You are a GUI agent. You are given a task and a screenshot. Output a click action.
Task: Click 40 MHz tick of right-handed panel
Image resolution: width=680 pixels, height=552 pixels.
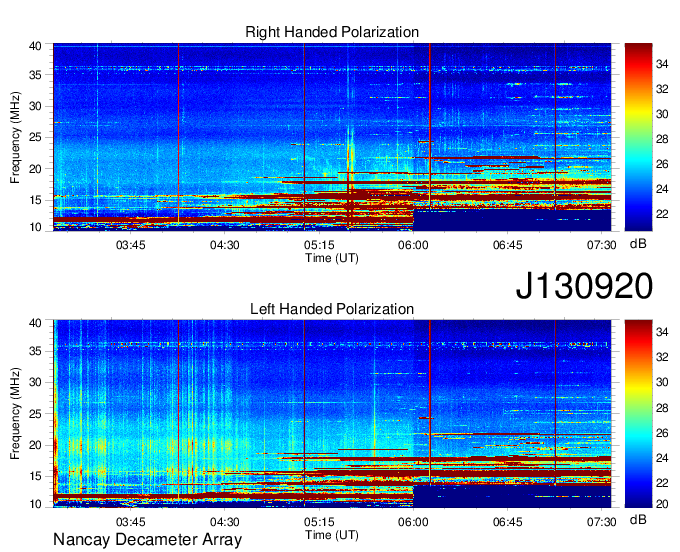35,46
